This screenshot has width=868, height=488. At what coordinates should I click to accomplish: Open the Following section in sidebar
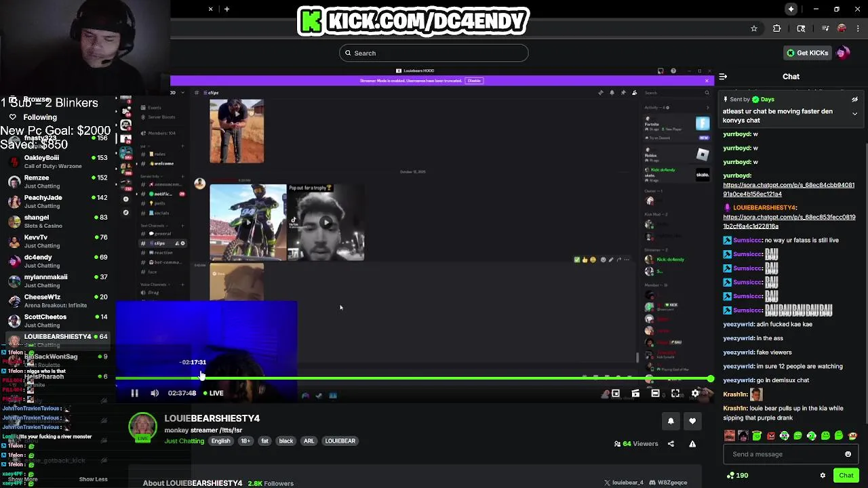pos(39,117)
